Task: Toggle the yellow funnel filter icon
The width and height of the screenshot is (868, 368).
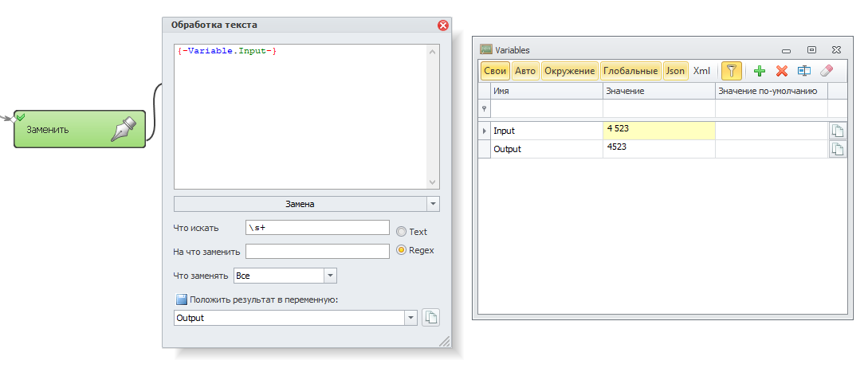Action: (732, 71)
